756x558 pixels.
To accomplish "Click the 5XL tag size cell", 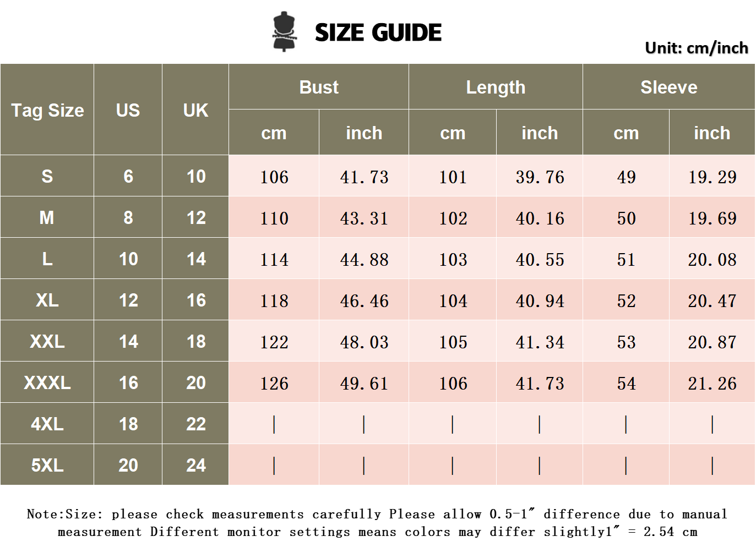I will pyautogui.click(x=47, y=465).
